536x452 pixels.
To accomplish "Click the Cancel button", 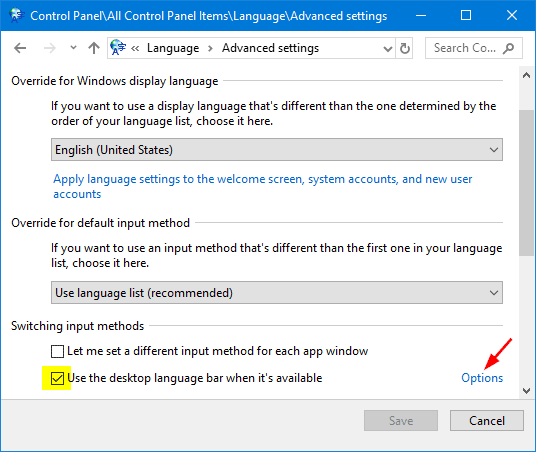I will (x=487, y=421).
